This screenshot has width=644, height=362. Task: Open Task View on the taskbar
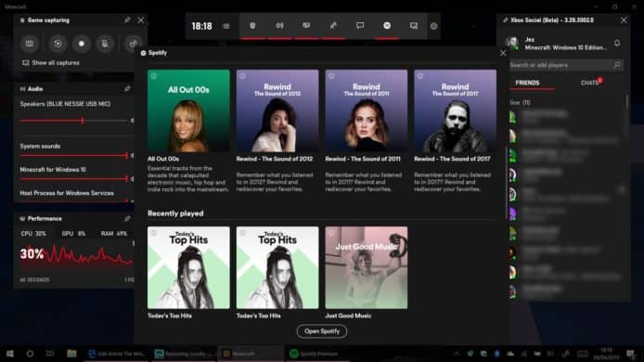[50, 354]
